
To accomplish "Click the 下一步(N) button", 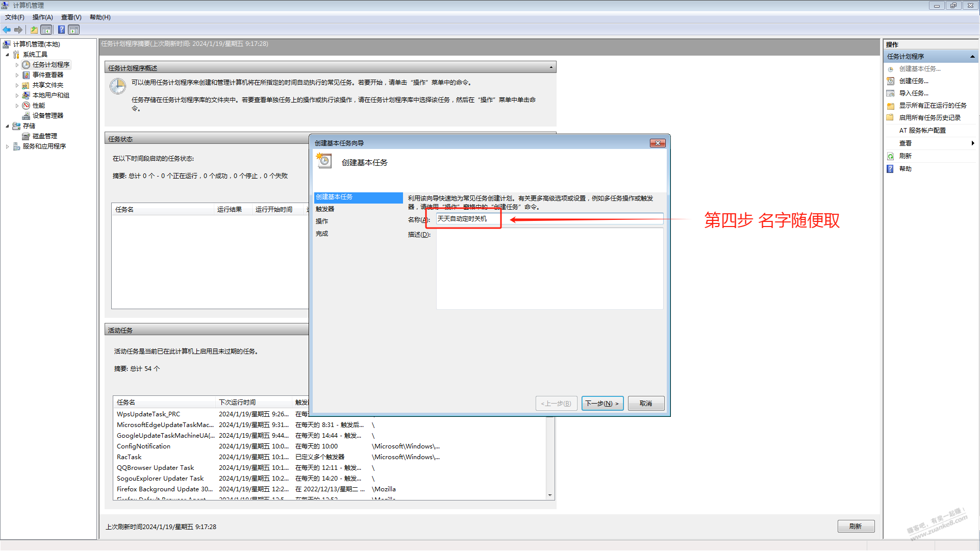I will [x=602, y=404].
